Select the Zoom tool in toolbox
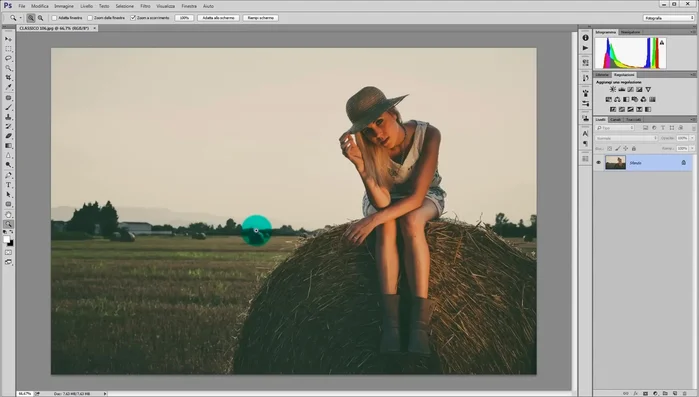The image size is (699, 397). pyautogui.click(x=8, y=224)
